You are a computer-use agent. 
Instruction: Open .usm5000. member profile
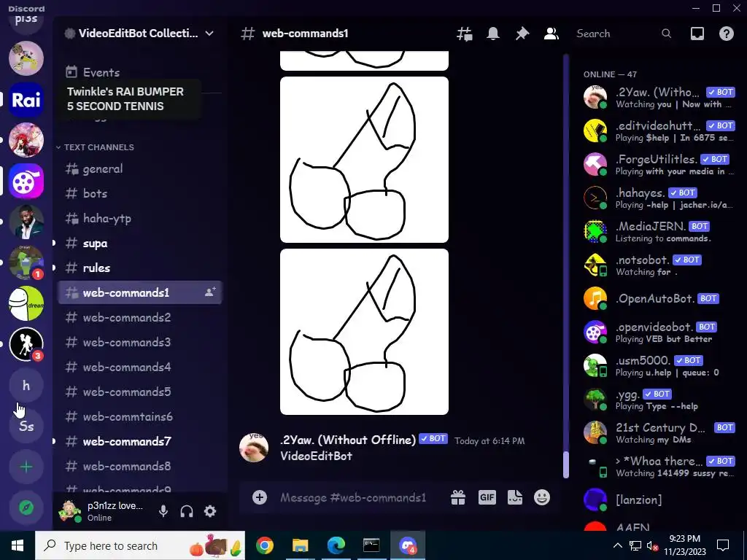tap(659, 366)
